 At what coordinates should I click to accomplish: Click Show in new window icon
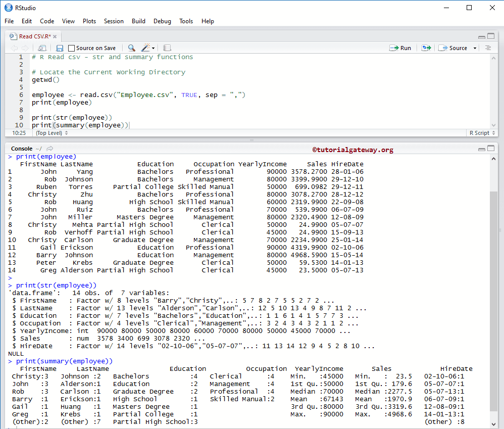(x=42, y=48)
